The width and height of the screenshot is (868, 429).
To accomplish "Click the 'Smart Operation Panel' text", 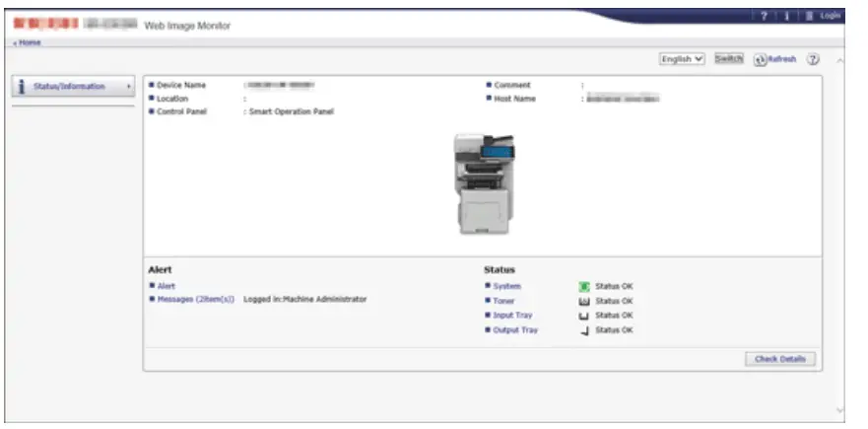I will [292, 111].
